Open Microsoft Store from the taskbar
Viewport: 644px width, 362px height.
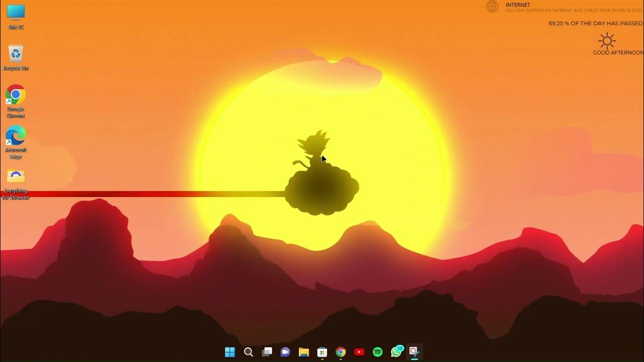tap(323, 352)
